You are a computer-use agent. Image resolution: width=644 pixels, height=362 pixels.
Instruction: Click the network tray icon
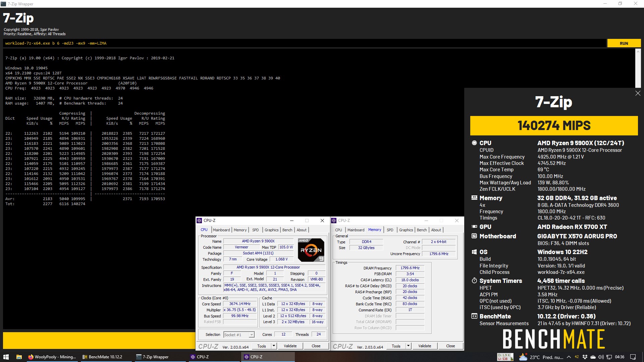(609, 357)
